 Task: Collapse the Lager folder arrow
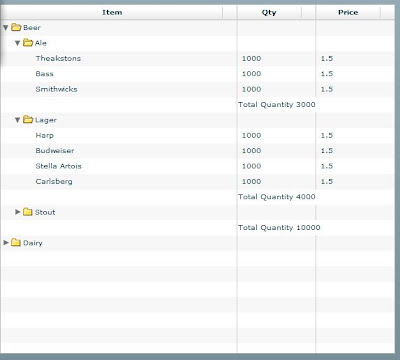(x=18, y=120)
